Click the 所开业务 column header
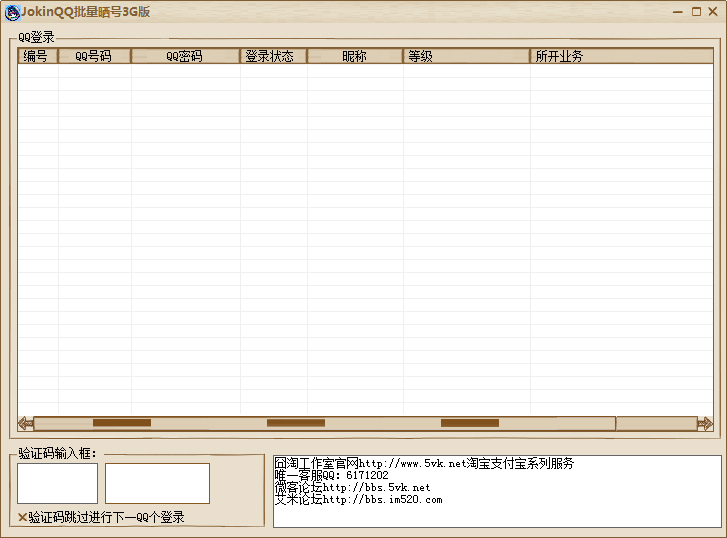 (613, 56)
